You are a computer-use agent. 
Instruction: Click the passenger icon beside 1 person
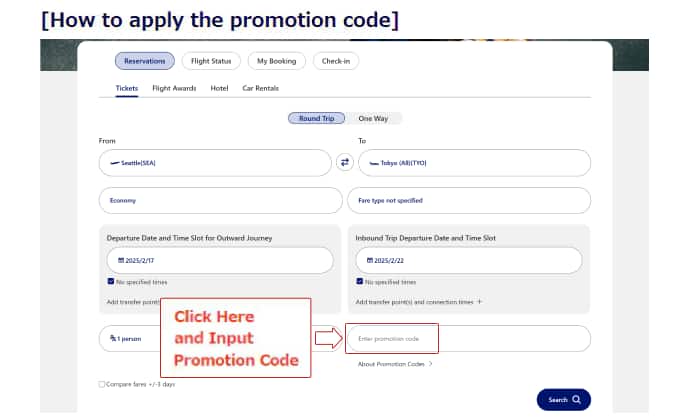(114, 339)
